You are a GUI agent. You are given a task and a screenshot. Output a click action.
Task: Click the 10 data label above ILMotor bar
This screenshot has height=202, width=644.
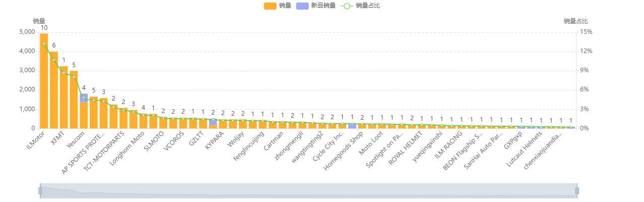point(44,28)
